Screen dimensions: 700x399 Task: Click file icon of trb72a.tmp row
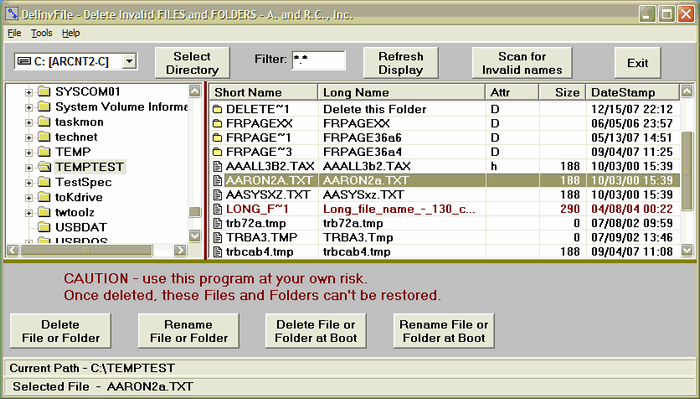(217, 224)
